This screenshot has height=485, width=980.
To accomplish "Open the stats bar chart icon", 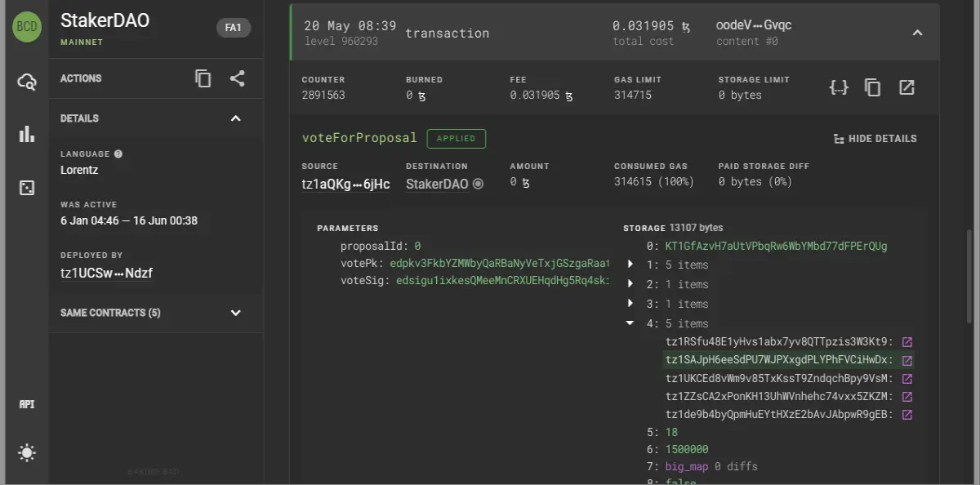I will 27,134.
